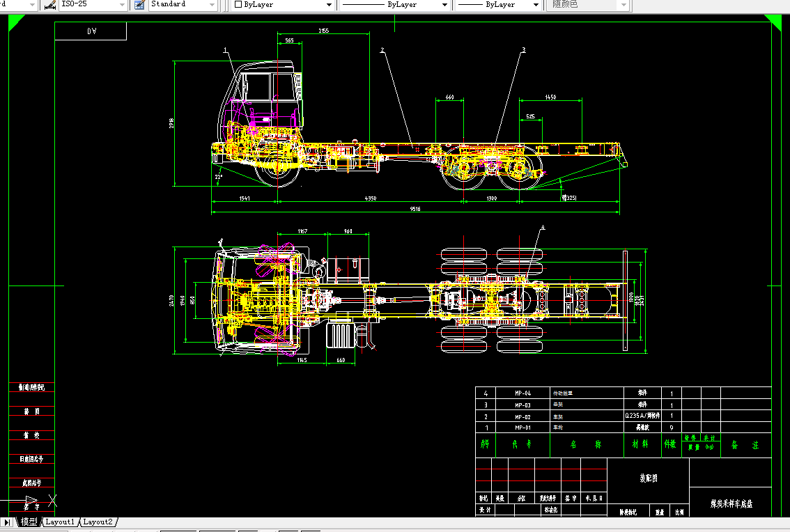Viewport: 790px width, 532px height.
Task: Select the 1541 front overhang dimension
Action: tap(245, 198)
